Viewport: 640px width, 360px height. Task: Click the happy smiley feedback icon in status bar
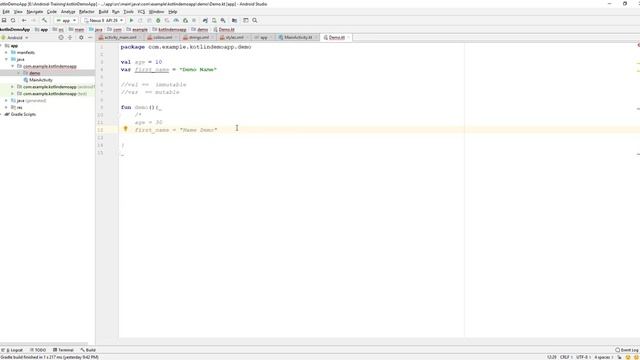628,357
